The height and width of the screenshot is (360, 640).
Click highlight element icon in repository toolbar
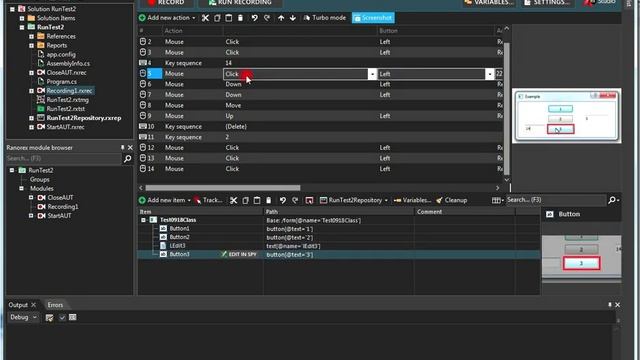tap(309, 200)
